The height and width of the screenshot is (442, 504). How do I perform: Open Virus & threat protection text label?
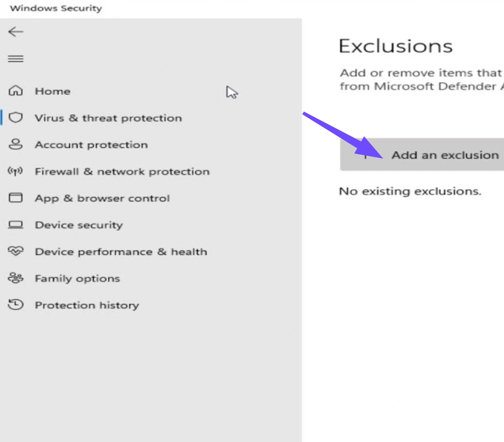coord(108,118)
